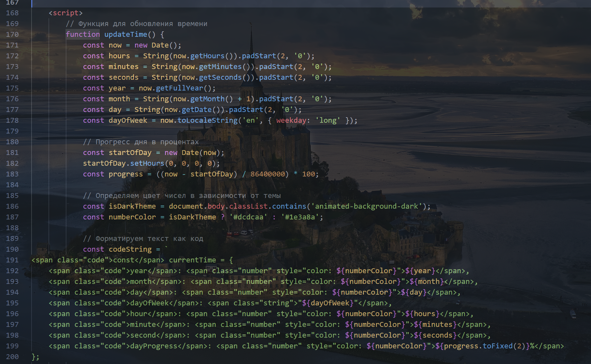
Task: Click the toFixed method call
Action: tap(498, 346)
